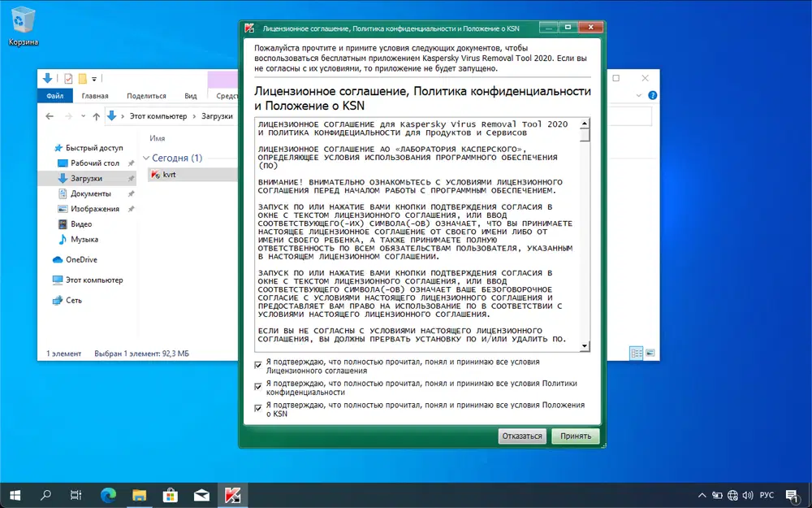Click the Kaspersky icon in dialog title bar
The width and height of the screenshot is (812, 508).
249,28
